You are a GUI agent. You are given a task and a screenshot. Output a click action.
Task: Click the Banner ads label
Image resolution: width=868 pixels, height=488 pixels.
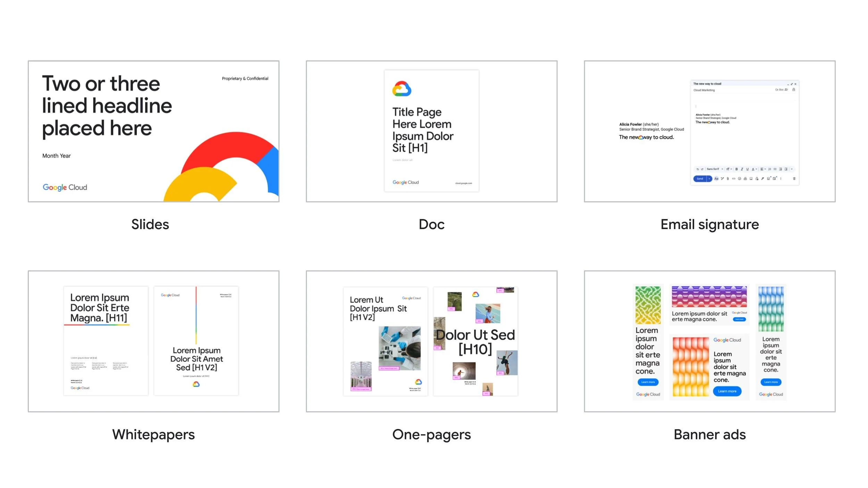[x=710, y=435]
